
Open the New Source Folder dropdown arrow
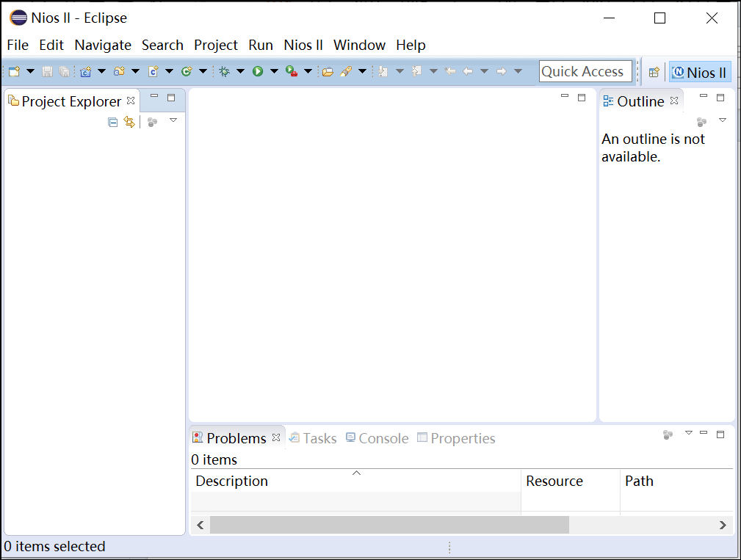pyautogui.click(x=136, y=71)
